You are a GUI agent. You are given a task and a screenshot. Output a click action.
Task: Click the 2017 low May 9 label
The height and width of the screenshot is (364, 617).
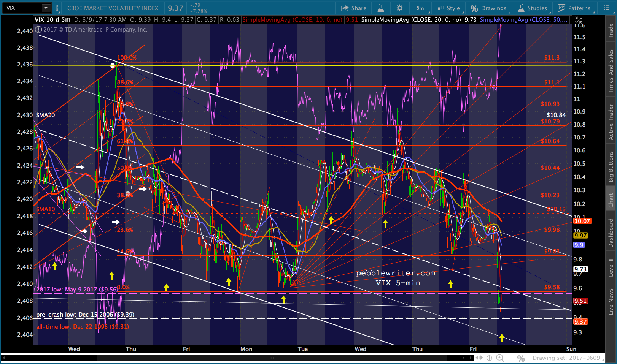(x=77, y=290)
